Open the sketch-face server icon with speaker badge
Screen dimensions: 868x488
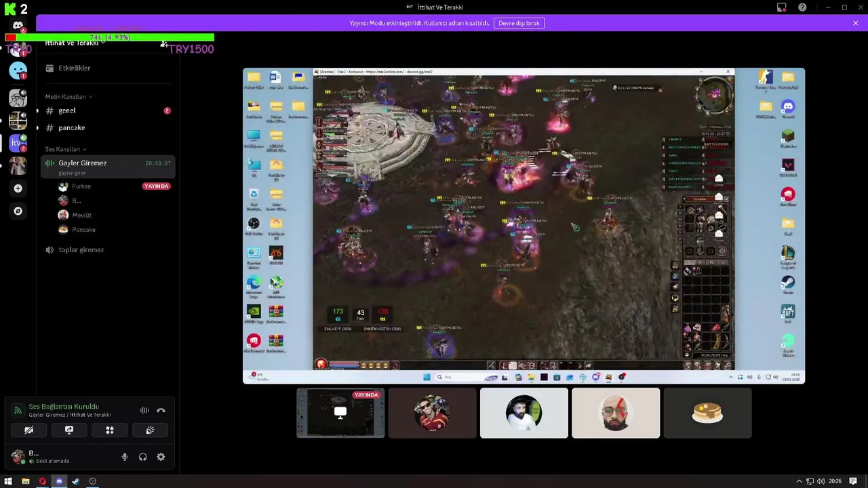click(x=18, y=98)
